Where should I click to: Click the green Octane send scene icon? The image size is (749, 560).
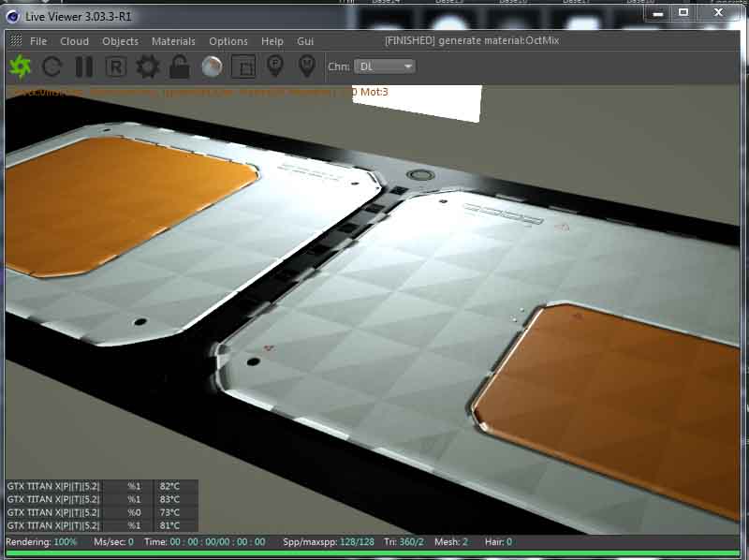20,66
